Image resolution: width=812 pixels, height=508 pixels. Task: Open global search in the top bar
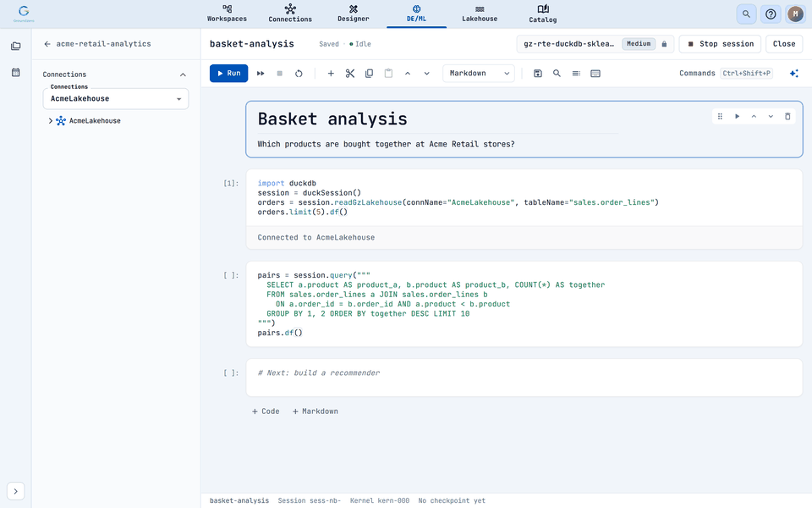pyautogui.click(x=746, y=14)
